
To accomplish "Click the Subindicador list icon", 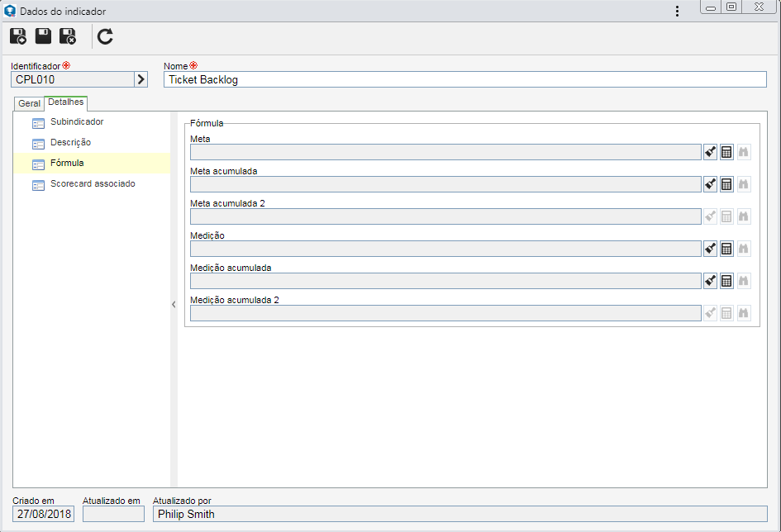I will click(x=38, y=123).
